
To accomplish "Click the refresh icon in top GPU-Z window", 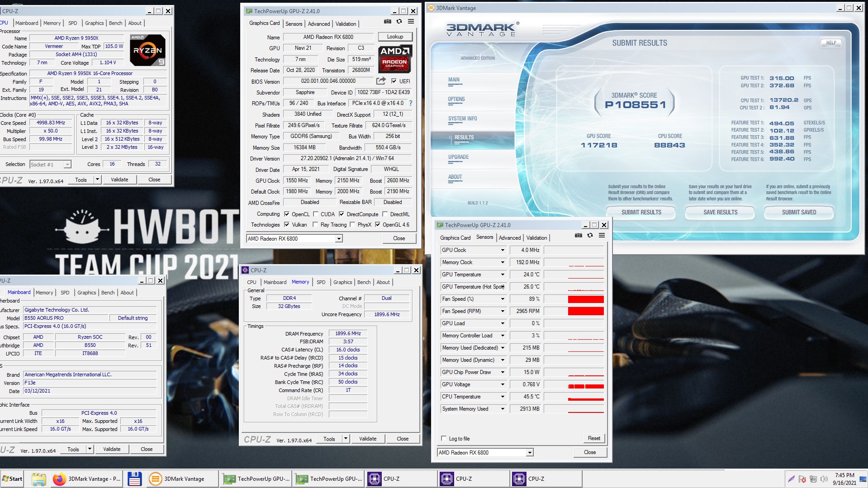I will 399,21.
